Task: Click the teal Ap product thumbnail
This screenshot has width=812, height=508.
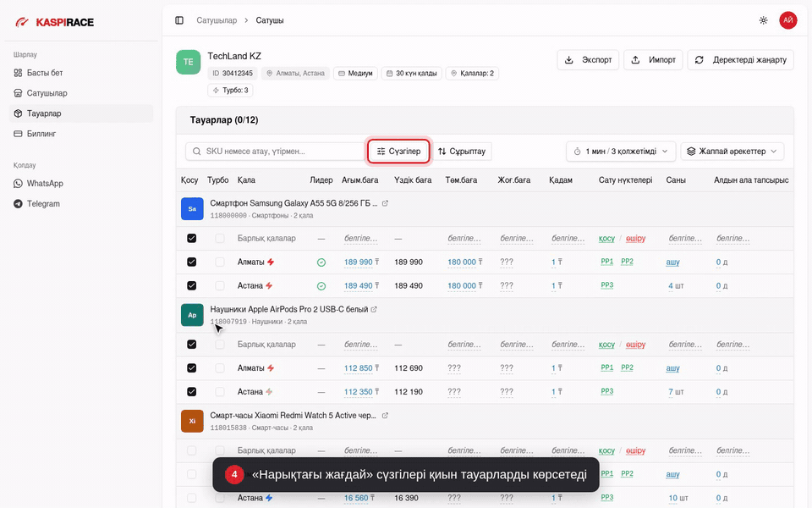Action: point(192,315)
